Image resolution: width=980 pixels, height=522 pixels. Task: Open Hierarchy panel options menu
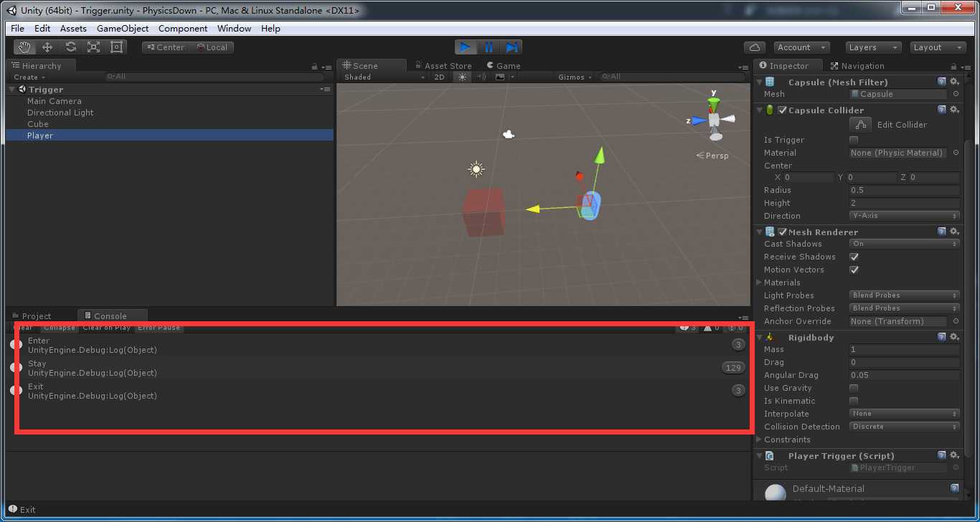[326, 67]
